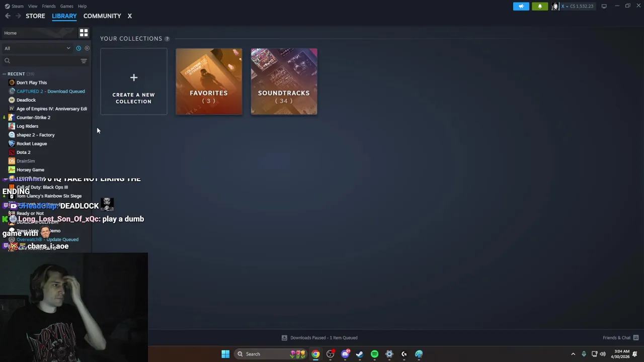The image size is (644, 362).
Task: Open the Help menu
Action: (x=82, y=6)
